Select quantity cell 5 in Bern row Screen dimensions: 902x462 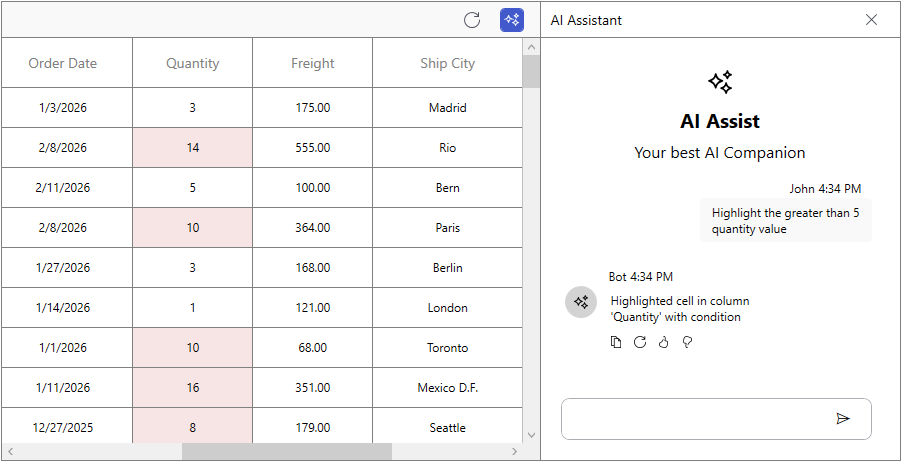pyautogui.click(x=193, y=188)
